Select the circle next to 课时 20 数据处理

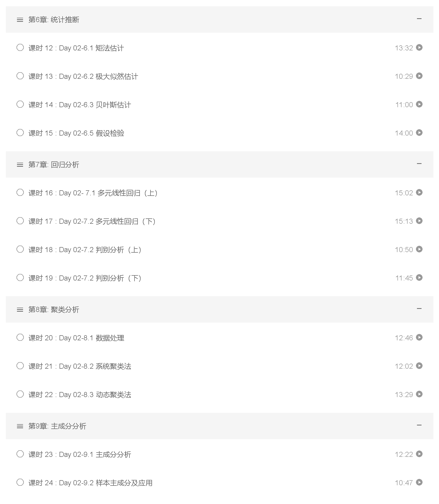tap(20, 338)
